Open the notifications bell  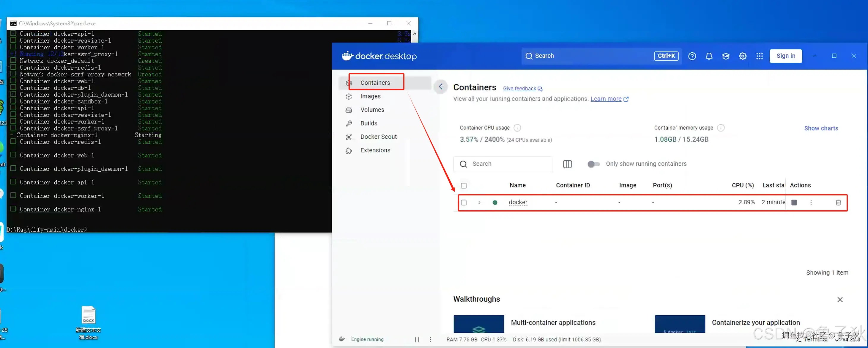(x=709, y=56)
